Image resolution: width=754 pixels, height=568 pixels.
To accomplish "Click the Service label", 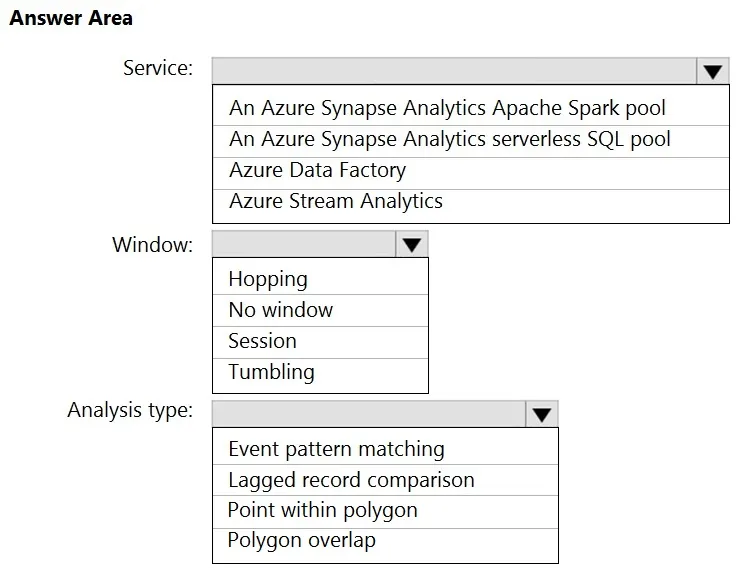I will click(x=158, y=68).
